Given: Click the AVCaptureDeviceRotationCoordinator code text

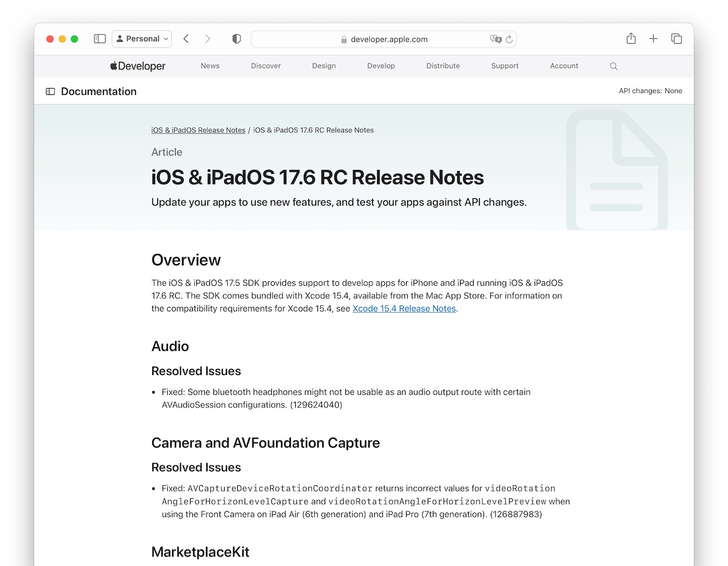Looking at the screenshot, I should [x=280, y=488].
